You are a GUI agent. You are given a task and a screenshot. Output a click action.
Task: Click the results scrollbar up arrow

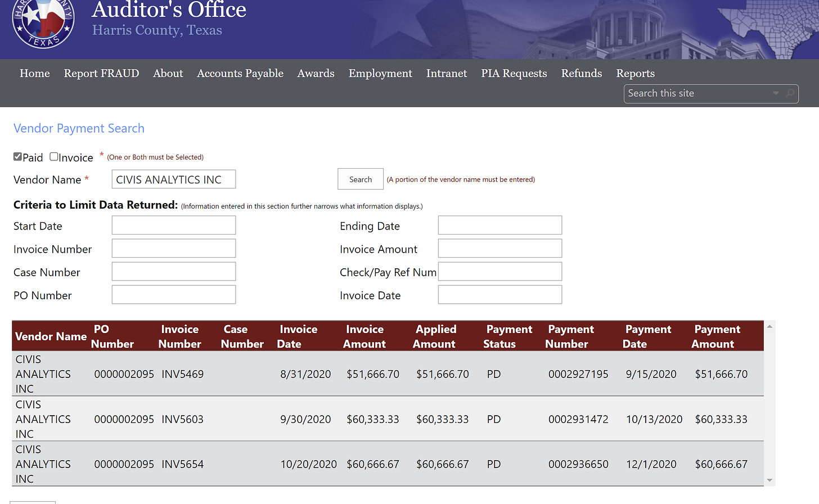[769, 326]
